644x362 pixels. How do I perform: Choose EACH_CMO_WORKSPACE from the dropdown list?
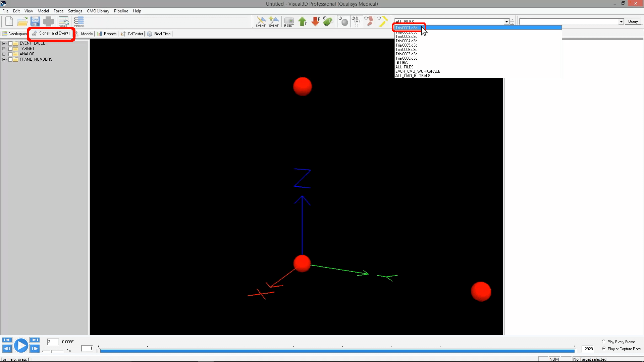pos(478,71)
